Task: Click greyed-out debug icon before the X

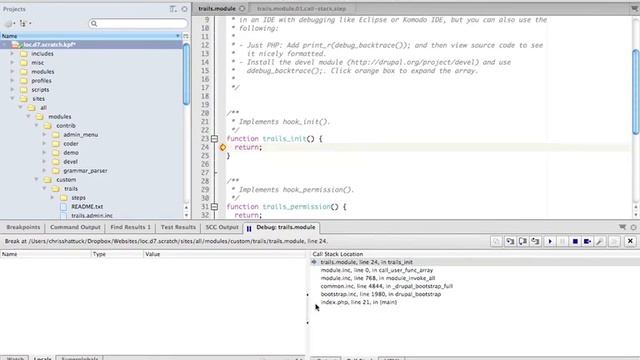Action: (614, 241)
